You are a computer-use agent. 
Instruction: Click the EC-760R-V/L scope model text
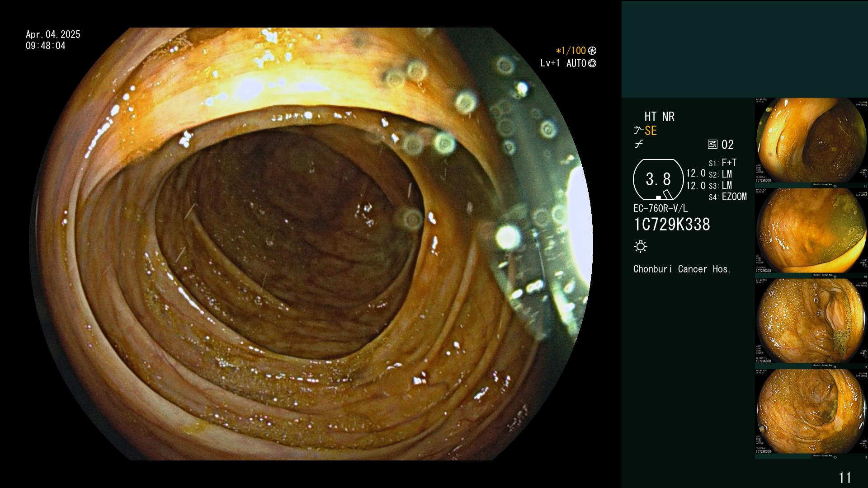[660, 208]
